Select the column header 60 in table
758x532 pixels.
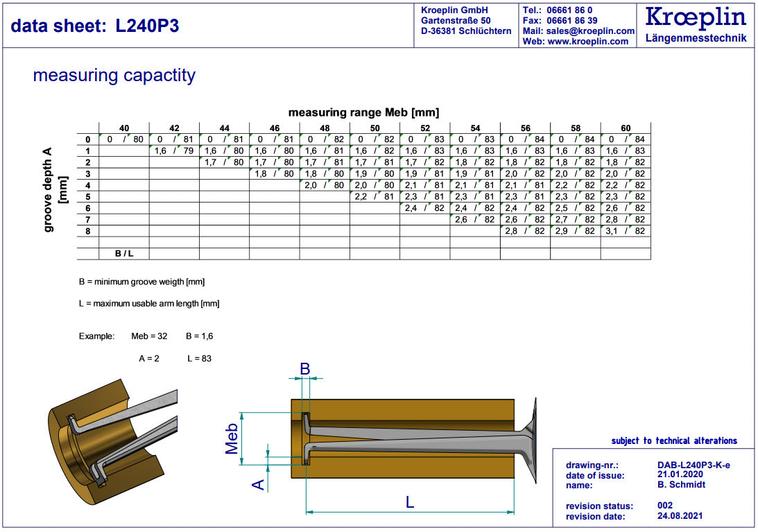[x=626, y=128]
